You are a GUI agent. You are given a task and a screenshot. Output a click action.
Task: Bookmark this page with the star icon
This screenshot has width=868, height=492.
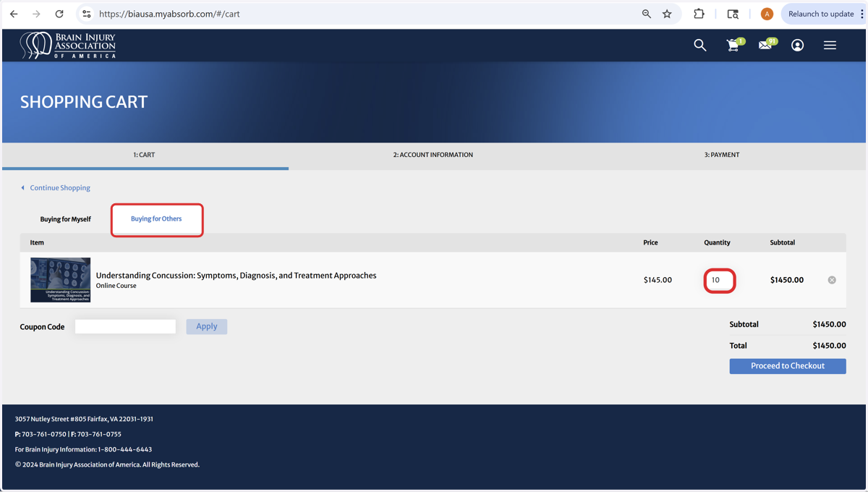667,14
